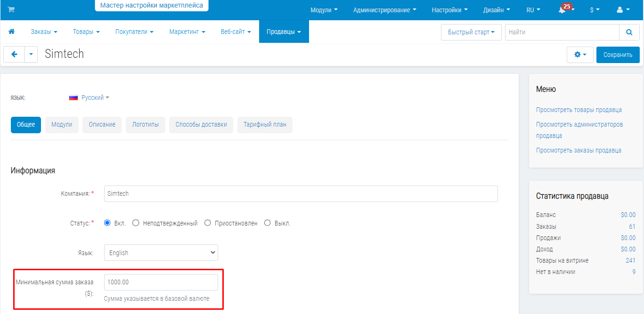
Task: Open the shopping cart storefront icon
Action: point(11,10)
